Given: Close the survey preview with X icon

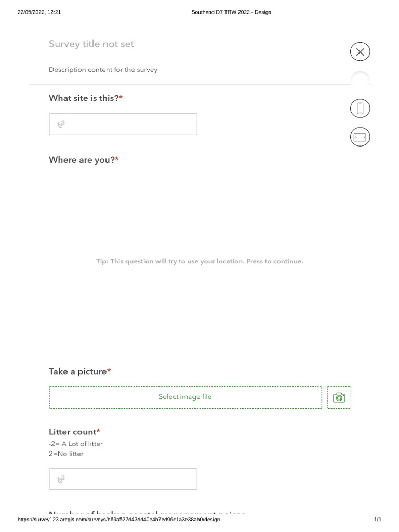Looking at the screenshot, I should [360, 51].
